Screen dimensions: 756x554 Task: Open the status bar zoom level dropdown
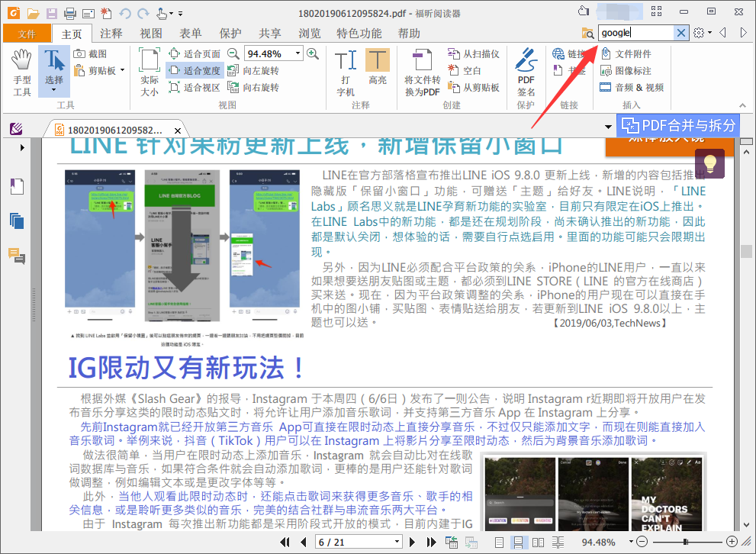pos(631,542)
